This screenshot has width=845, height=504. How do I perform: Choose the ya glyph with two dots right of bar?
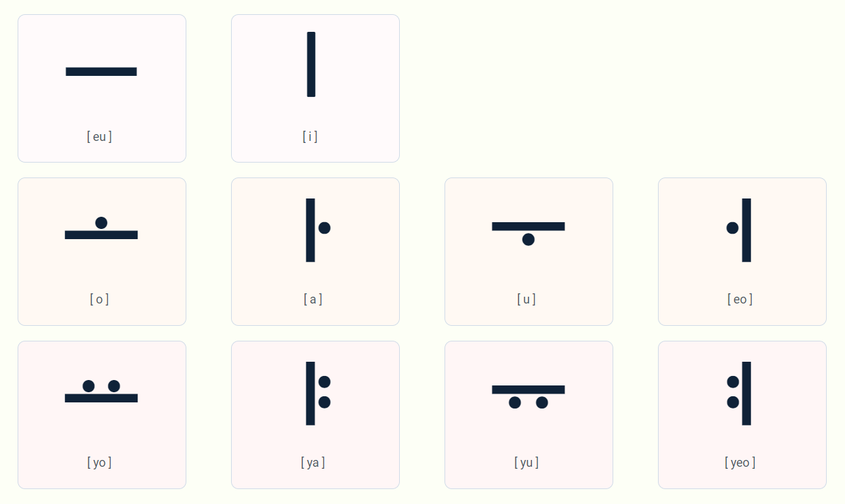click(x=318, y=394)
